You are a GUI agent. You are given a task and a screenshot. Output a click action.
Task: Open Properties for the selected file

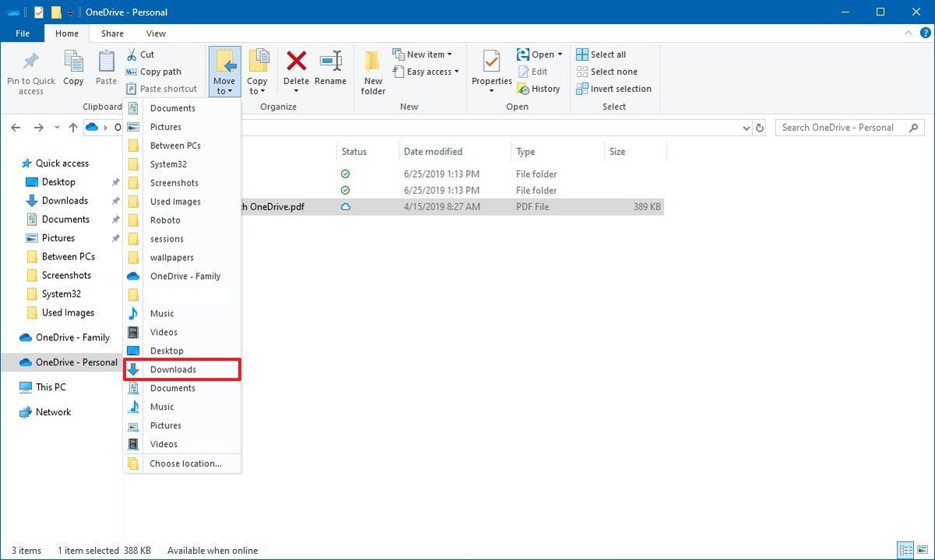coord(490,70)
